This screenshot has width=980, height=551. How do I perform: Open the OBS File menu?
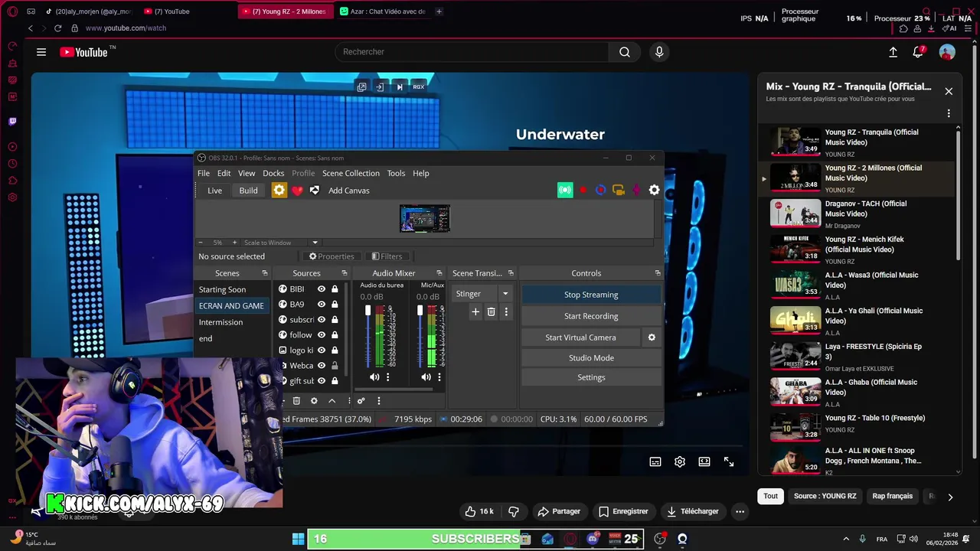204,173
